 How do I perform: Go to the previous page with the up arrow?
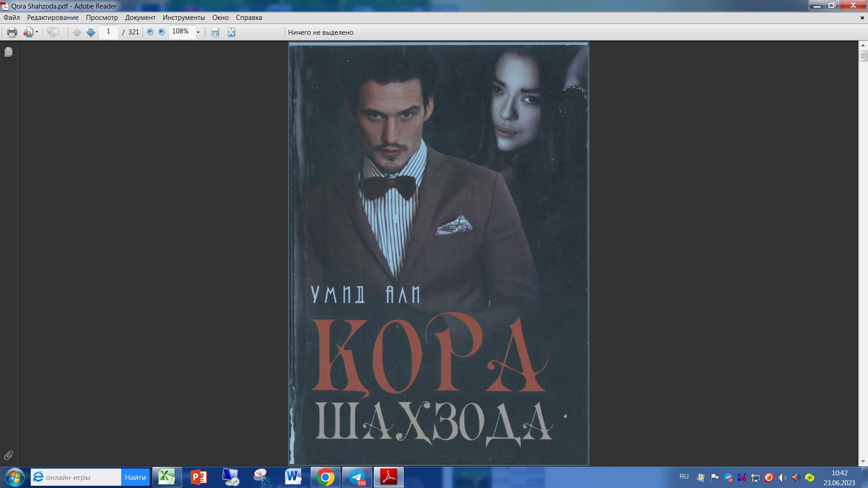(x=77, y=32)
